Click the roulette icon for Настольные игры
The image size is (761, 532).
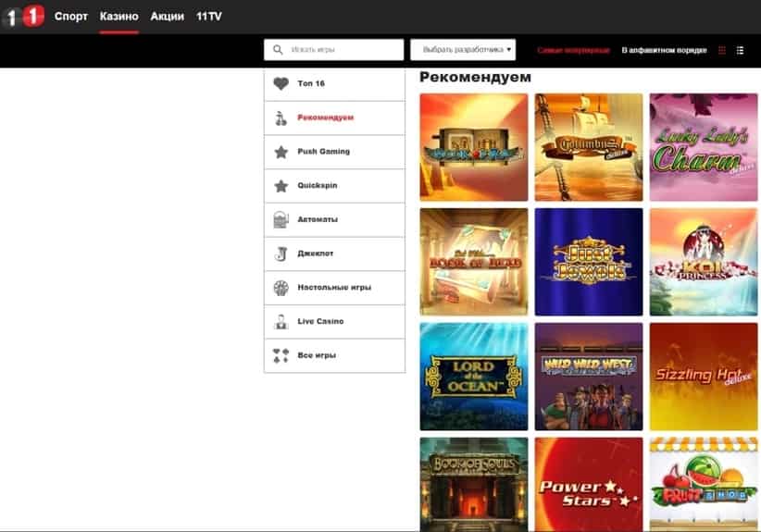281,288
